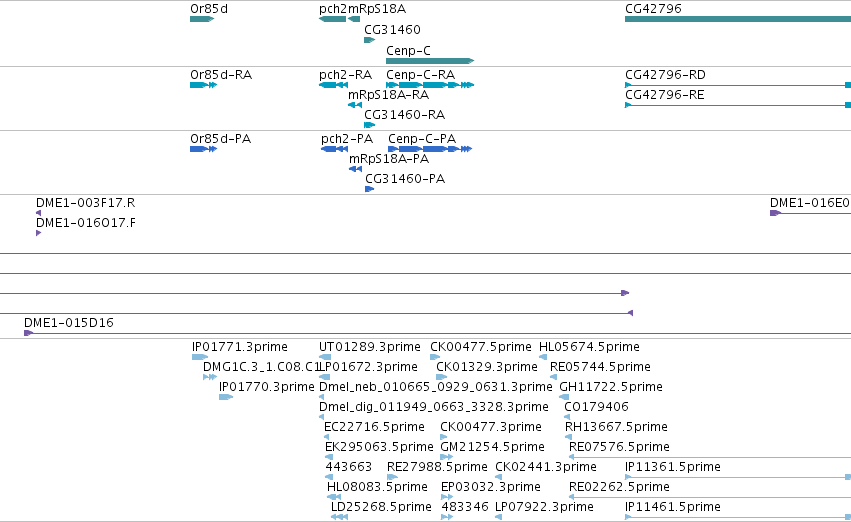Click the 483346 feature
Image resolution: width=851 pixels, height=522 pixels.
coord(447,517)
